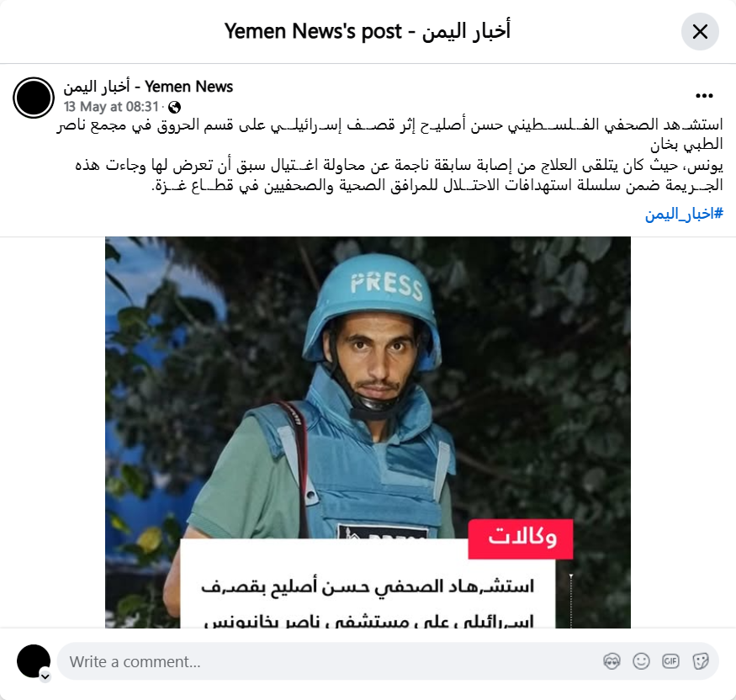The width and height of the screenshot is (736, 700).
Task: Insert an avatar sticker in comment
Action: pos(612,661)
